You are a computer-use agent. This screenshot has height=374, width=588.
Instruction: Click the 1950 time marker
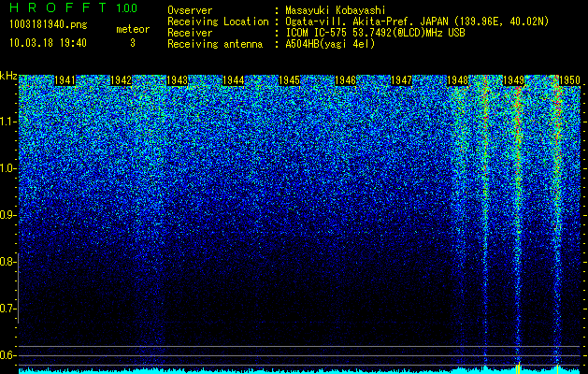(x=570, y=80)
